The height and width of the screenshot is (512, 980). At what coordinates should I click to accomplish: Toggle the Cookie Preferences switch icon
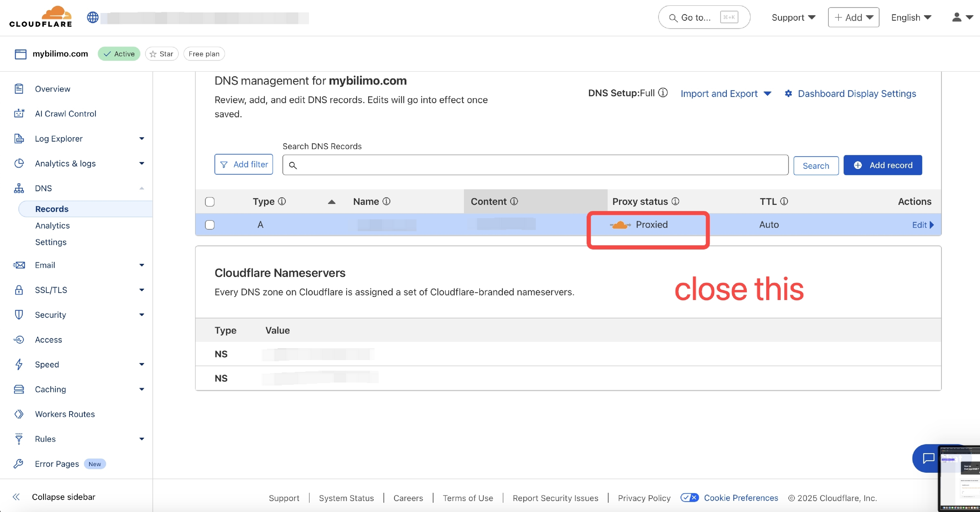click(x=689, y=498)
